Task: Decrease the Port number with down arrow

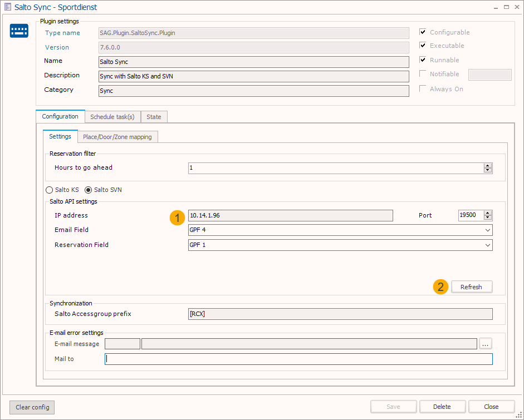Action: point(488,218)
